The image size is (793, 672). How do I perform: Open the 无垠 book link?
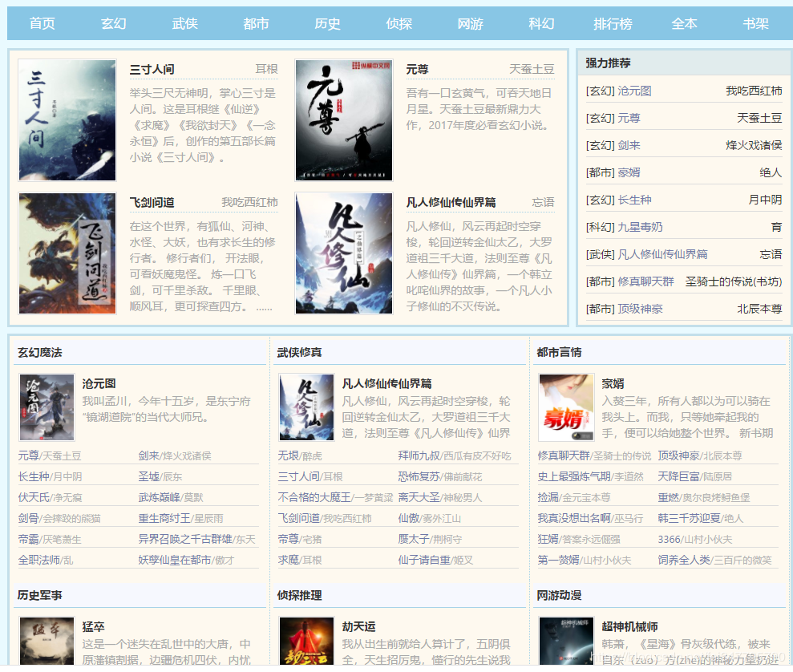[289, 455]
